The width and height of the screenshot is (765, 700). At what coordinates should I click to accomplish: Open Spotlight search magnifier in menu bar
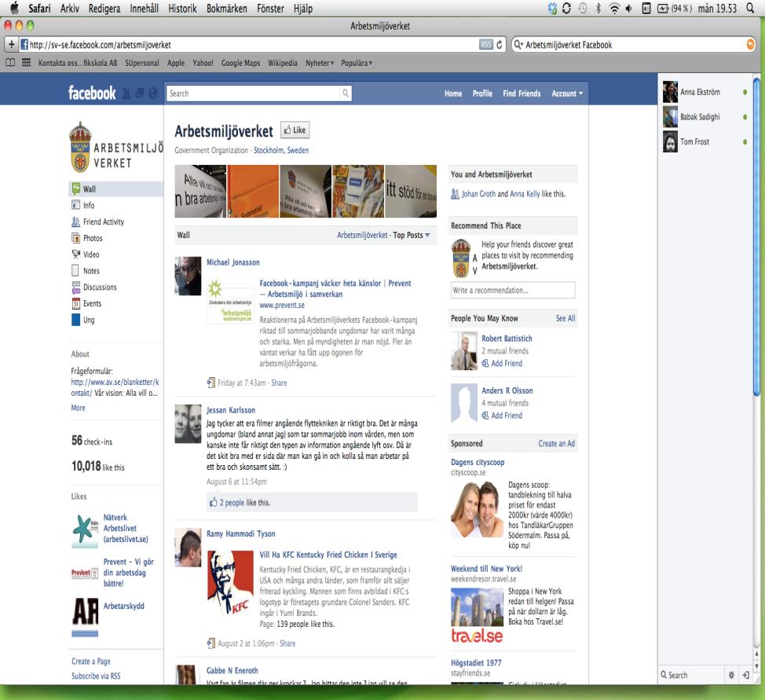tap(750, 8)
